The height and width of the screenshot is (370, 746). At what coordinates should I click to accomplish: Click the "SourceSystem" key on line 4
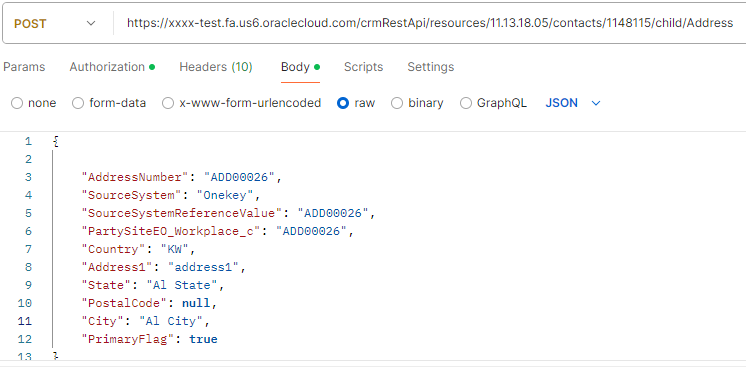pos(132,195)
